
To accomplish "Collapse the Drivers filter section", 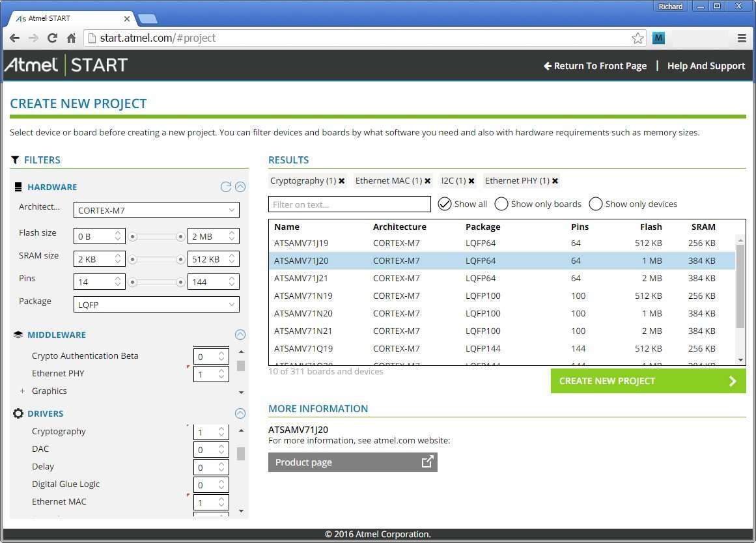I will (240, 413).
